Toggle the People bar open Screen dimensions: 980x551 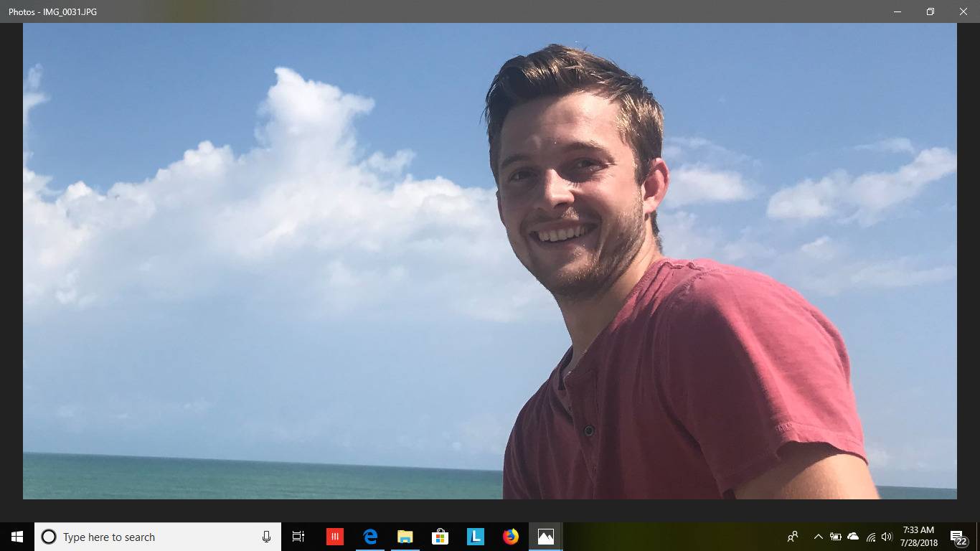click(x=792, y=536)
